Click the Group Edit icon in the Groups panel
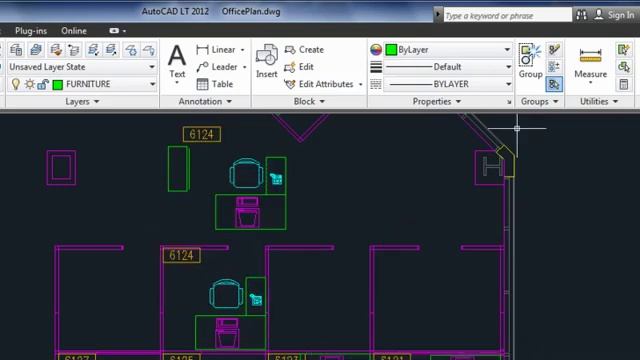 (x=554, y=67)
